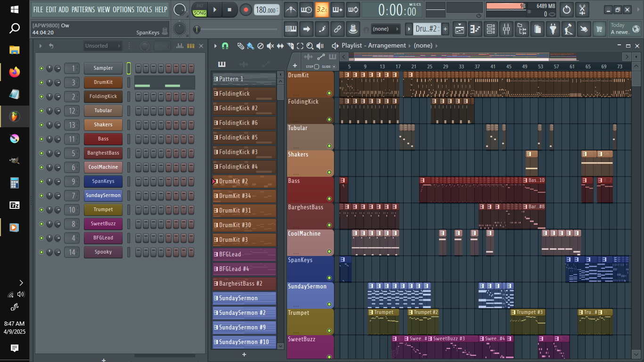The height and width of the screenshot is (362, 644).
Task: Switch to PAT mode
Action: (200, 6)
